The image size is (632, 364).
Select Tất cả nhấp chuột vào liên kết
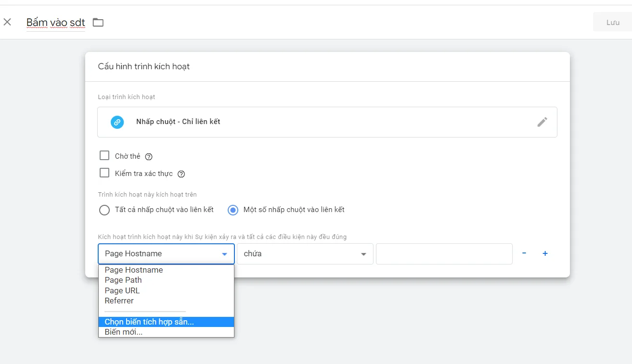click(104, 210)
